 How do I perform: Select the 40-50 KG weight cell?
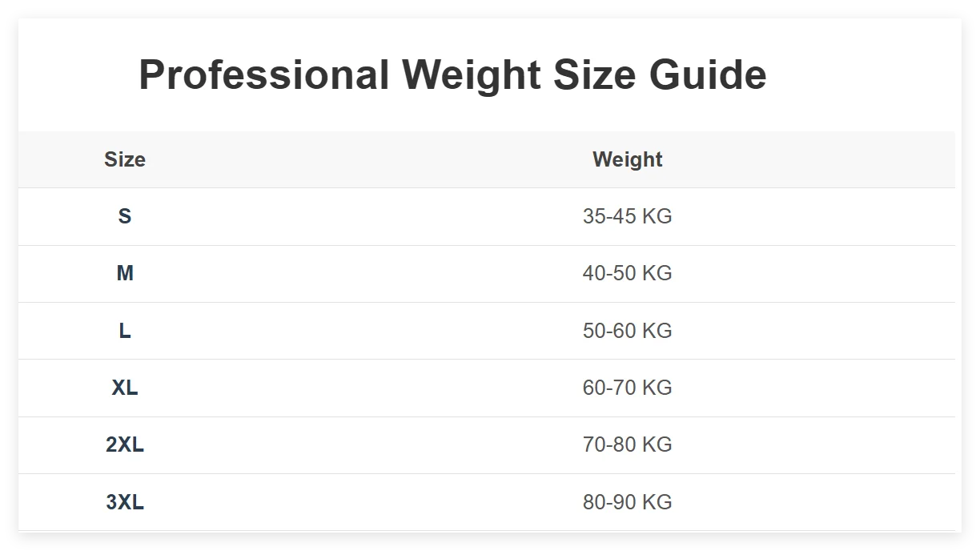628,273
